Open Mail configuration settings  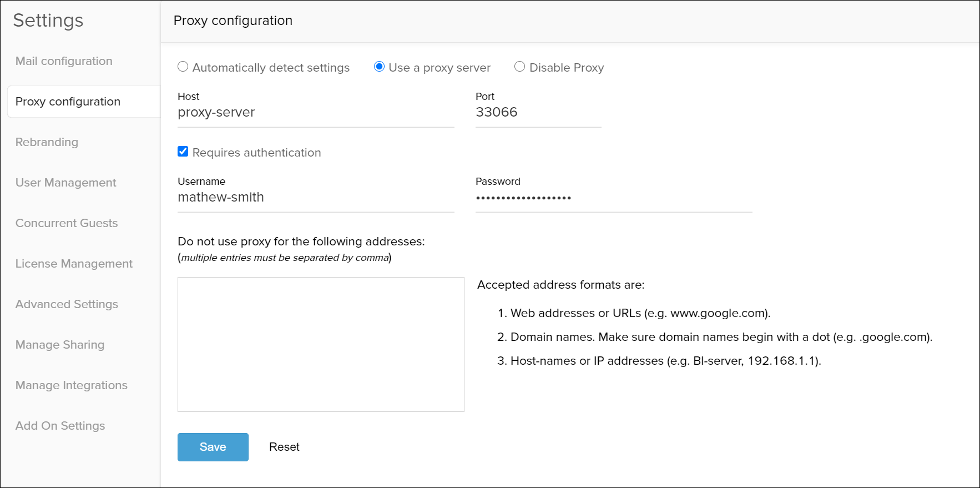[64, 61]
